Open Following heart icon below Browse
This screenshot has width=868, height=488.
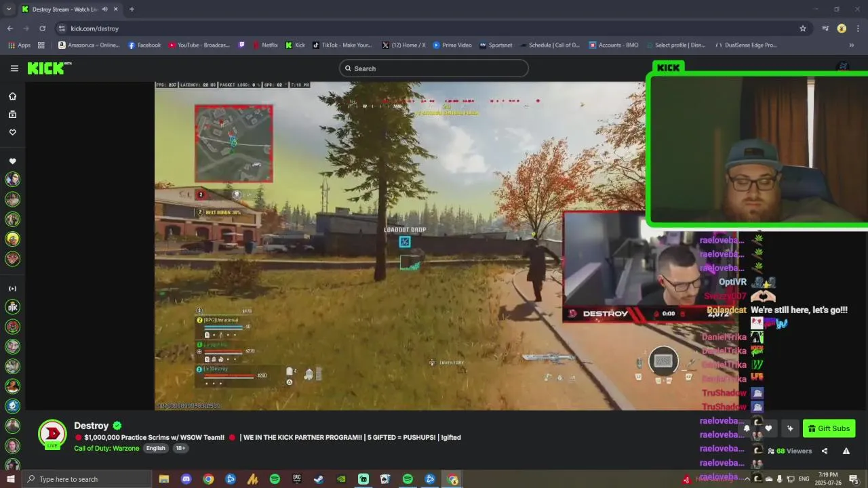12,132
